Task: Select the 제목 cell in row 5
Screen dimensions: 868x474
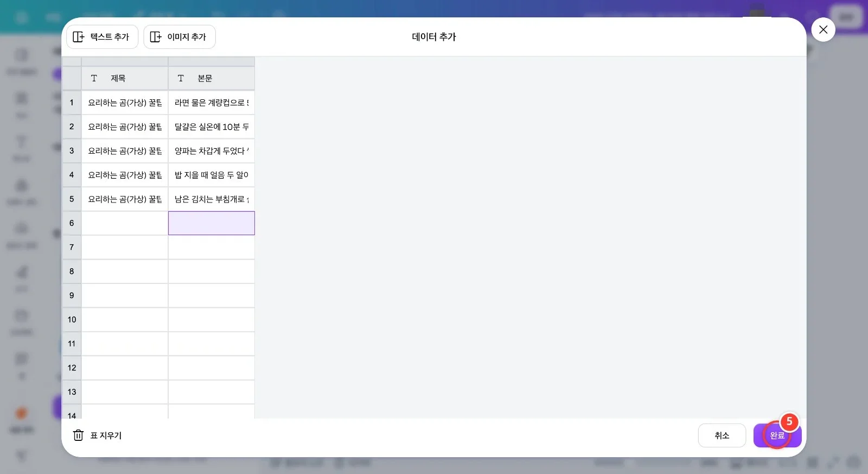Action: [125, 199]
